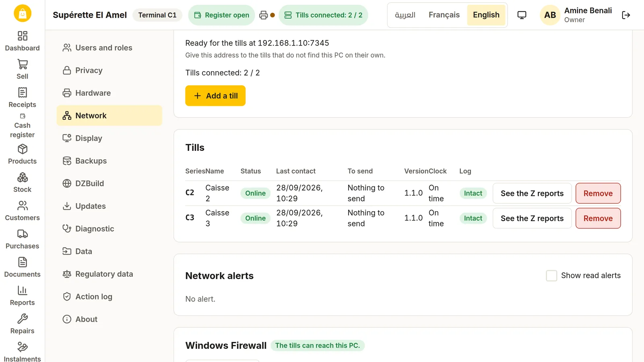The width and height of the screenshot is (644, 362).
Task: Click the Tills connected 2 / 2 pill
Action: [x=323, y=15]
